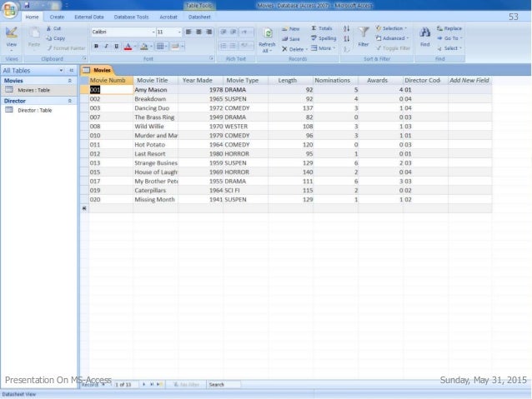Open the fill color dropdown arrow
Screen dimensions: 532x399
[x=151, y=47]
